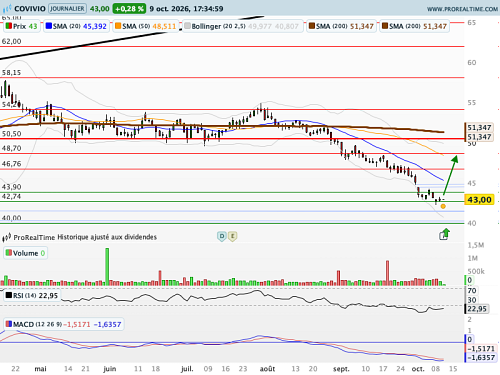Click the -1,5171 MACD value tag on axis

(480, 349)
